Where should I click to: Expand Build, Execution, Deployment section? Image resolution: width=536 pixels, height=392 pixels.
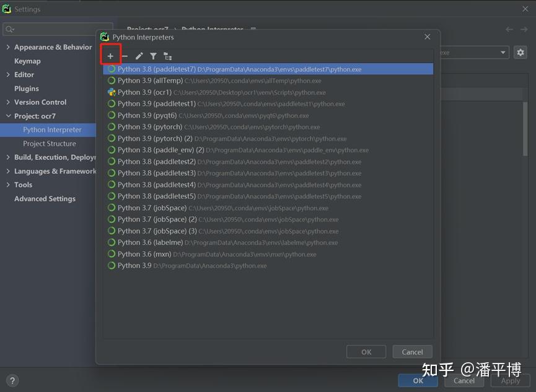point(8,157)
